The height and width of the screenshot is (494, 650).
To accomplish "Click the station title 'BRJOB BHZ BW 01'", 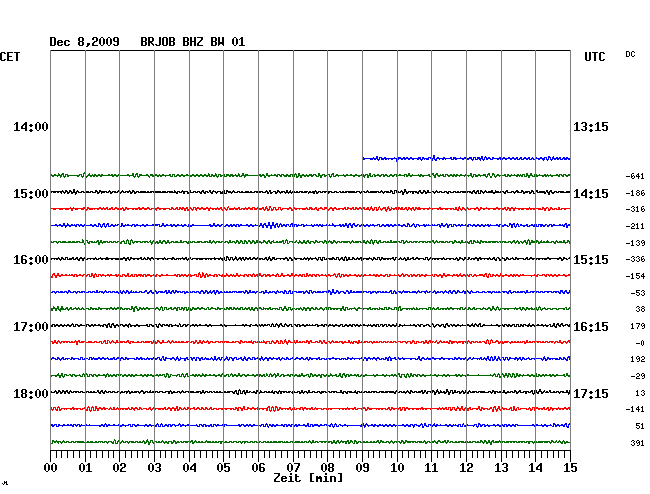I will 193,42.
